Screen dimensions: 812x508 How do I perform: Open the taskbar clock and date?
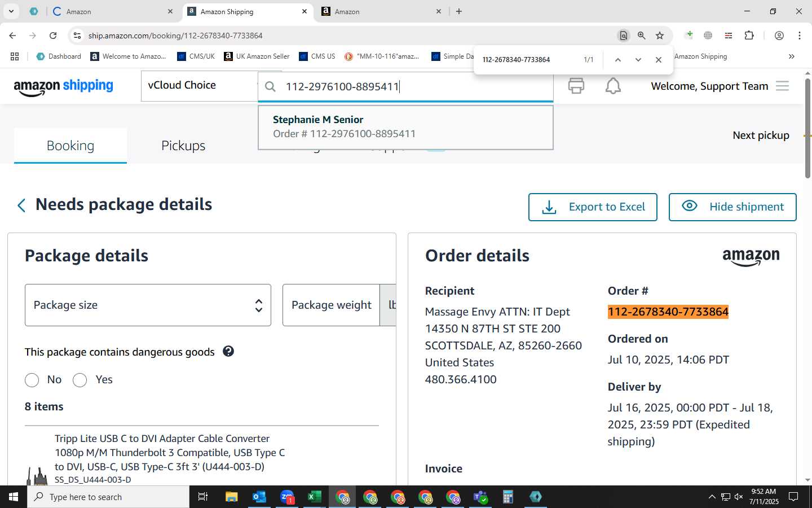click(x=764, y=497)
